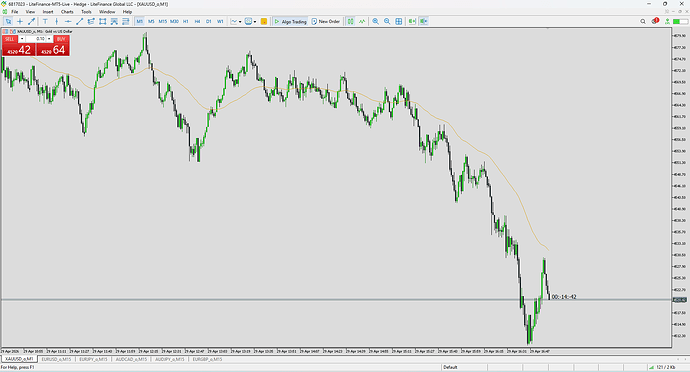The width and height of the screenshot is (690, 372).
Task: Open the Insert menu
Action: click(x=48, y=12)
